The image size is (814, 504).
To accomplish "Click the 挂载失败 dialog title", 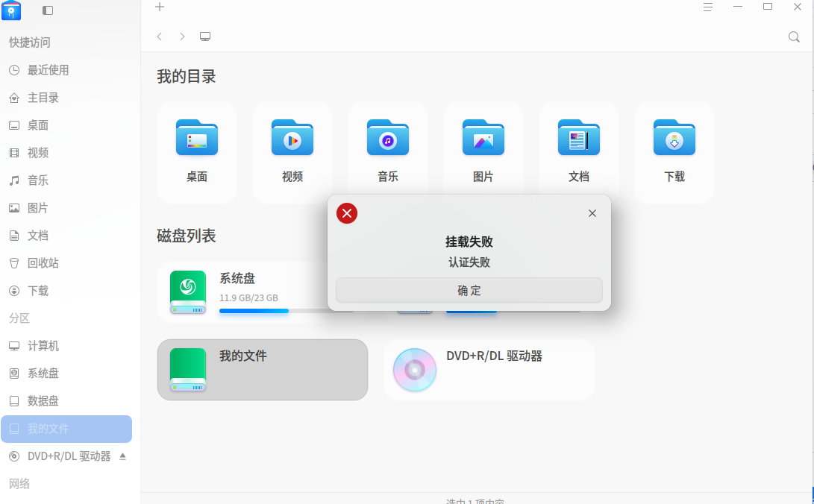I will click(469, 242).
